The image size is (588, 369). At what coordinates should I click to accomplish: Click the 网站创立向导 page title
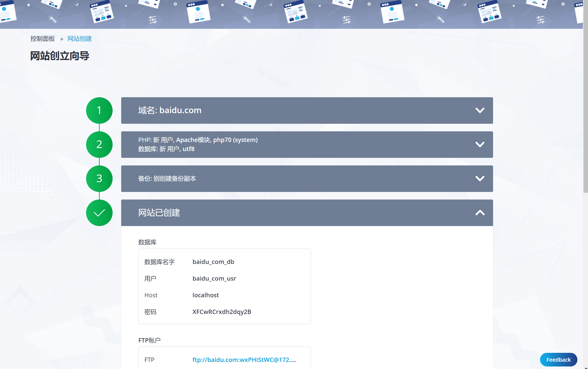point(60,56)
